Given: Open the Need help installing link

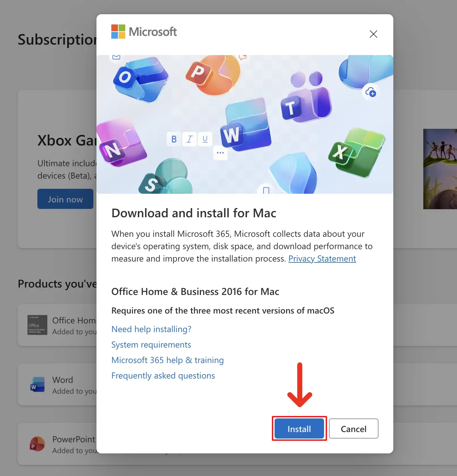Looking at the screenshot, I should pyautogui.click(x=151, y=329).
